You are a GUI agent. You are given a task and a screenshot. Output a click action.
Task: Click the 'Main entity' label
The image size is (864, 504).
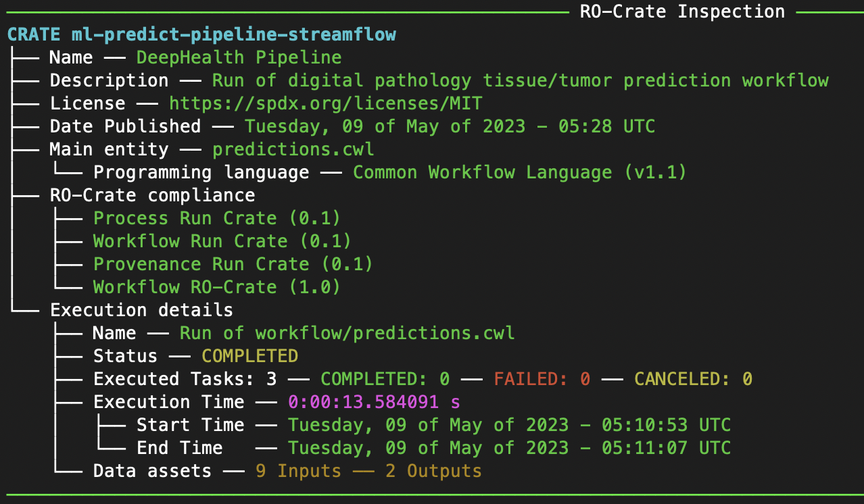(x=110, y=149)
